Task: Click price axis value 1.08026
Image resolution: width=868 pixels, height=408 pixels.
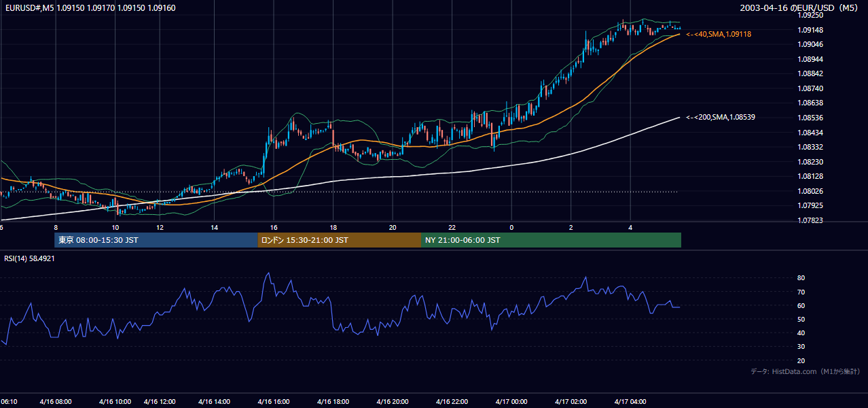Action: coord(812,191)
